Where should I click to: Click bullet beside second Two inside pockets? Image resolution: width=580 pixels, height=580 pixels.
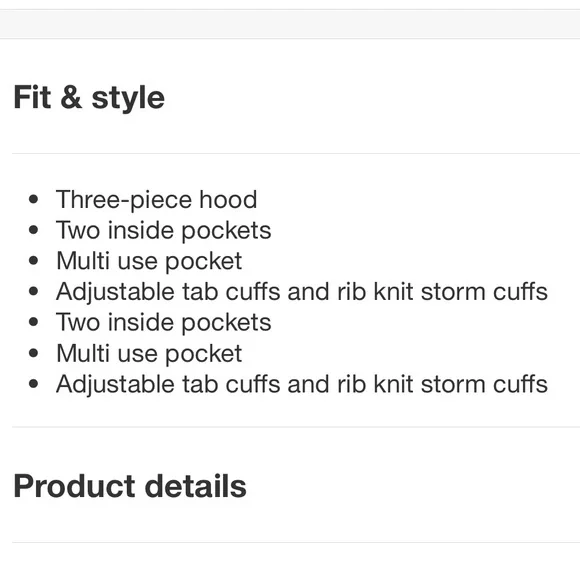coord(33,322)
